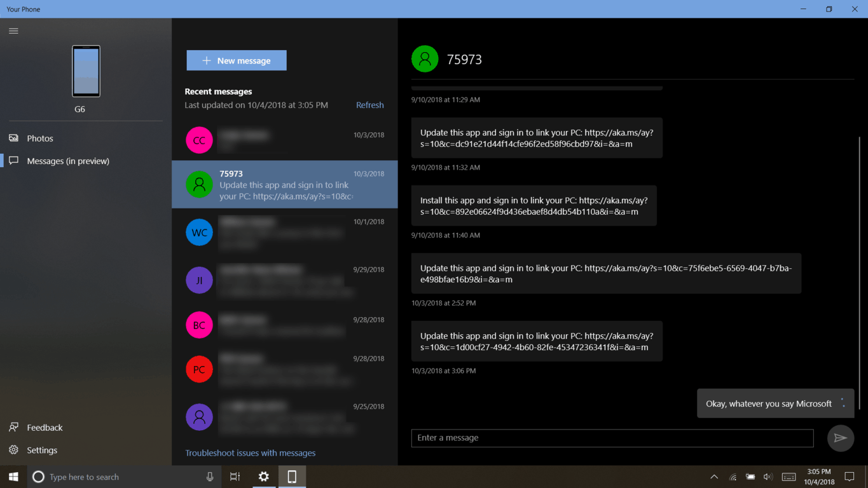Select the 75973 conversation in the list

point(285,184)
